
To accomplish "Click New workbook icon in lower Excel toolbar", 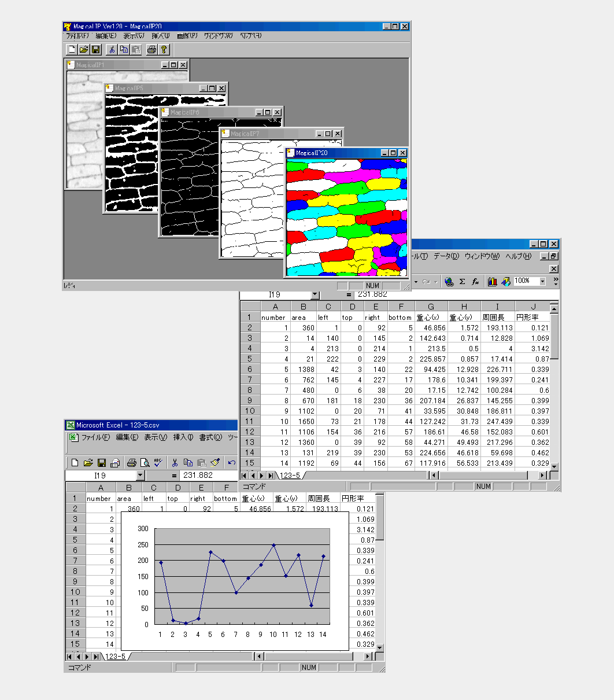I will click(x=75, y=463).
